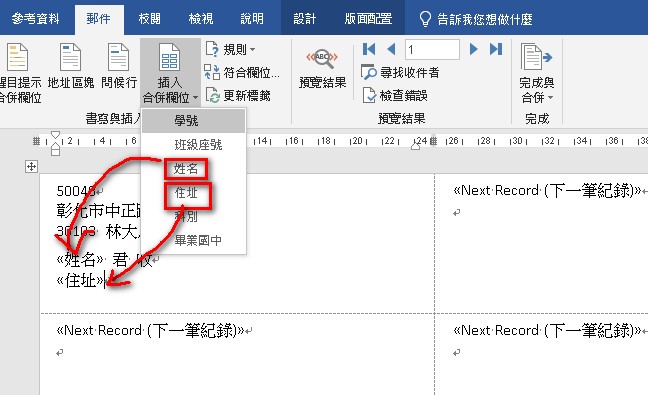Screen dimensions: 648x395
Task: Click Check for Errors (檢查錯誤)
Action: pyautogui.click(x=395, y=95)
